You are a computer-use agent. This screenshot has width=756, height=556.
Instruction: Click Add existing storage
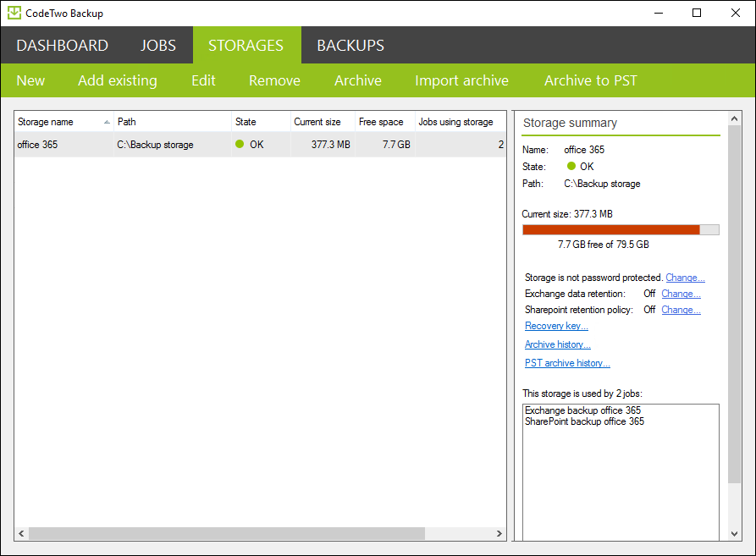pos(118,80)
